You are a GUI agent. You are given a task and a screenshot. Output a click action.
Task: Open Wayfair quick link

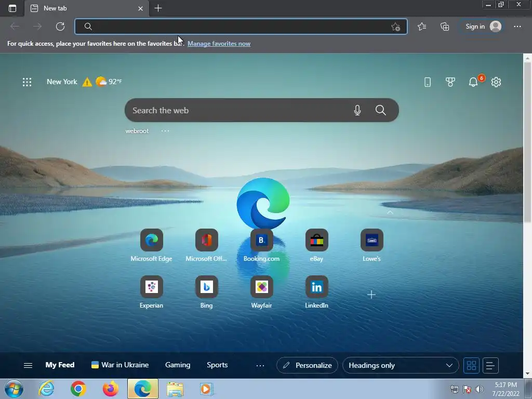[262, 292]
